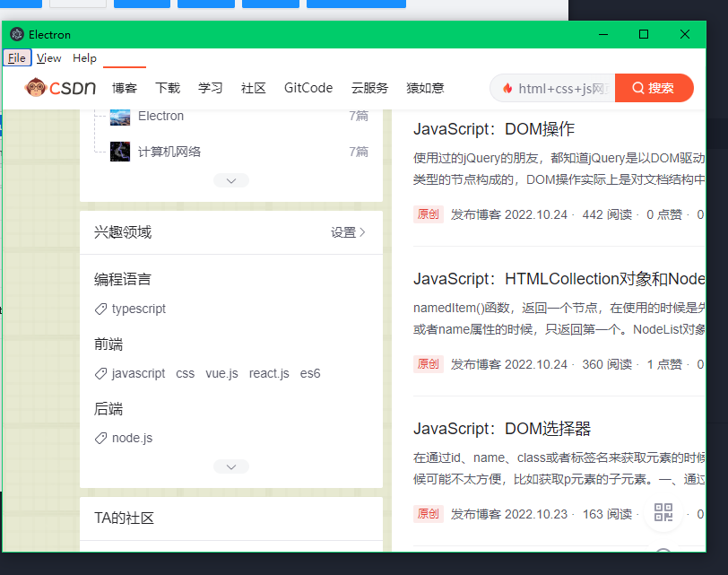Click the namedItem()函数 summary text
Screen dimensions: 728x575
pos(559,318)
